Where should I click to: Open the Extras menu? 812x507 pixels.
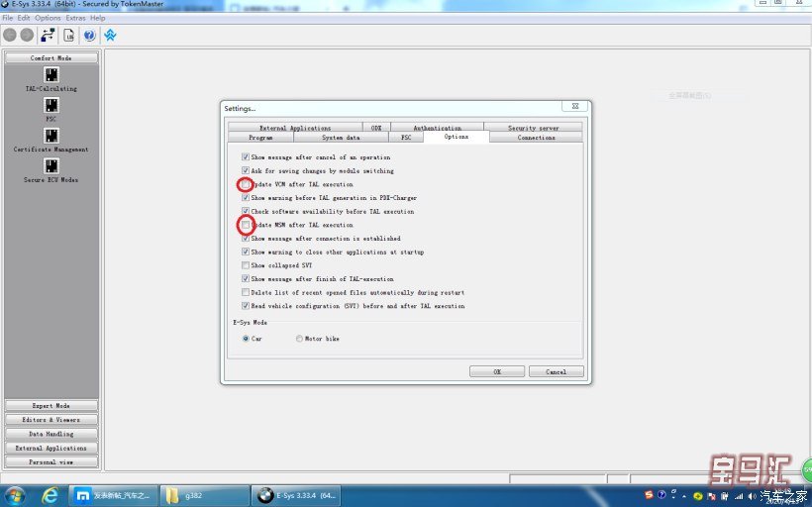coord(75,18)
